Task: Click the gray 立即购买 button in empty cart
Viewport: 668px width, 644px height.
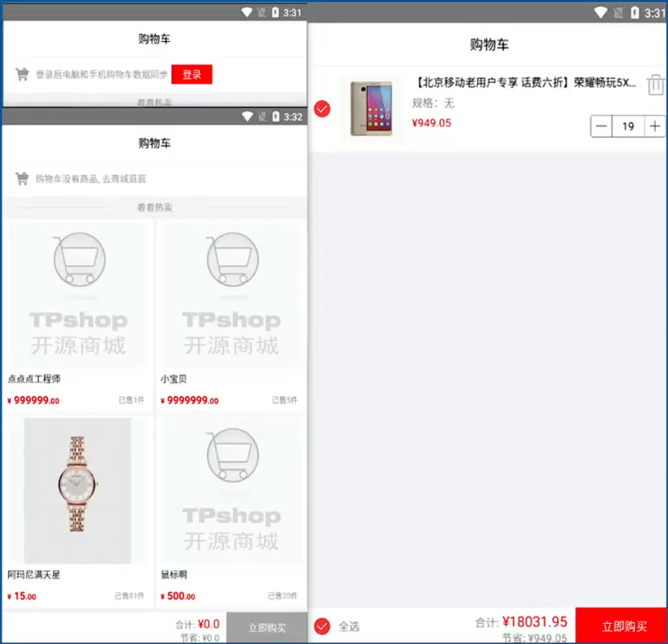Action: coord(267,628)
